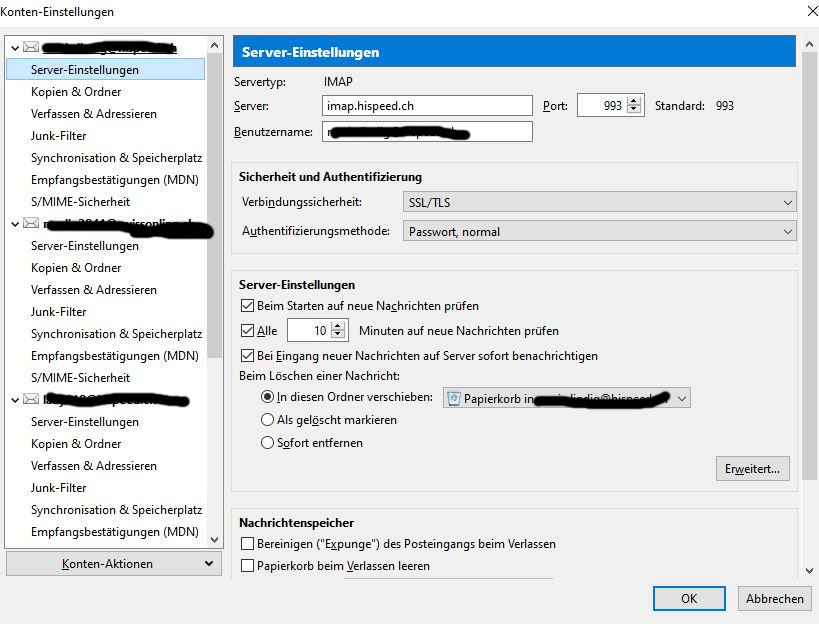Enable Bereinigen (Expunge) des Posteingangs checkbox
This screenshot has height=624, width=819.
coord(248,544)
